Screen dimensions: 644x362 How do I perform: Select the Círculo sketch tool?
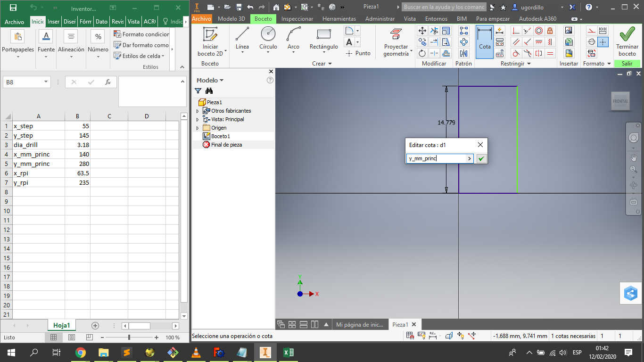coord(268,34)
